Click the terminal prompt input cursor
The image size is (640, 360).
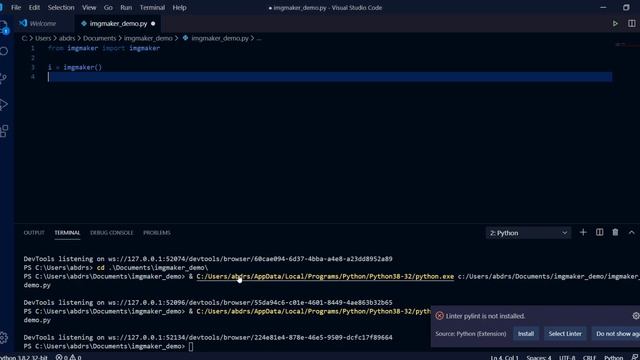191,347
